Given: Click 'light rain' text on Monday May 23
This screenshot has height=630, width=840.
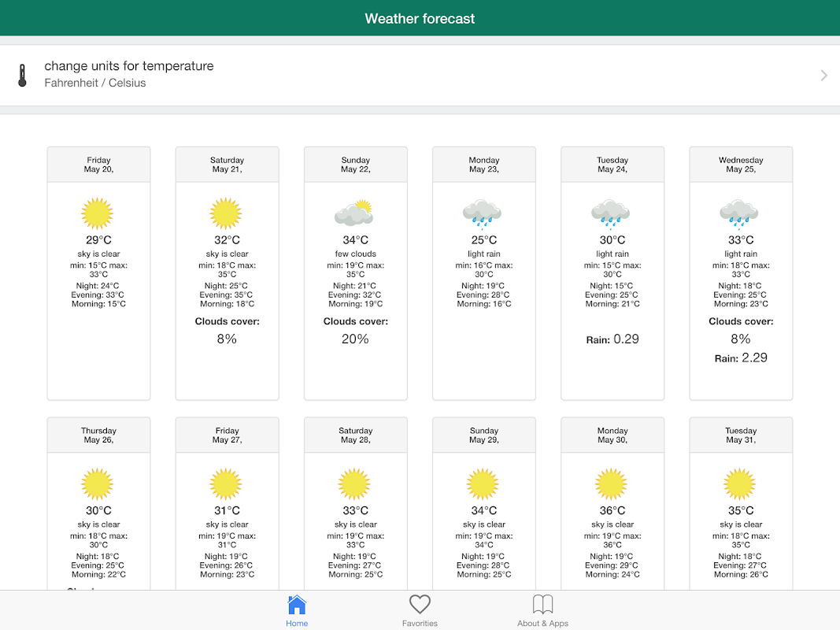Looking at the screenshot, I should click(484, 254).
